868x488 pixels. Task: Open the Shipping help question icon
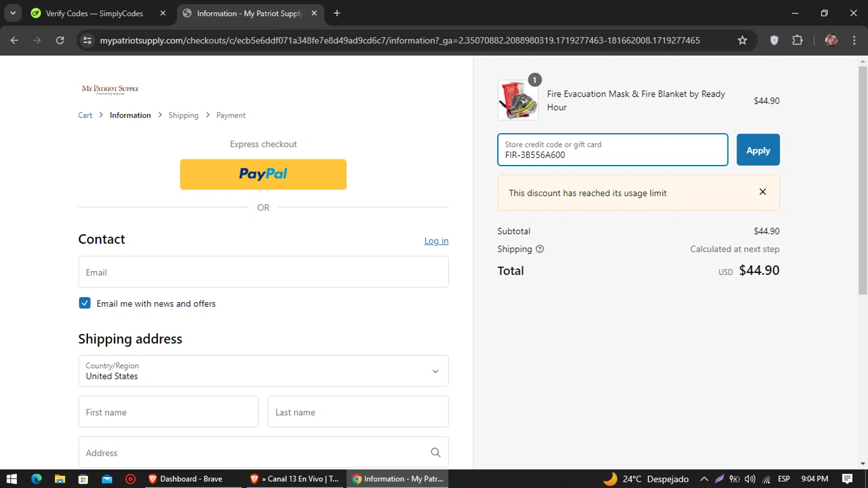[x=540, y=249]
